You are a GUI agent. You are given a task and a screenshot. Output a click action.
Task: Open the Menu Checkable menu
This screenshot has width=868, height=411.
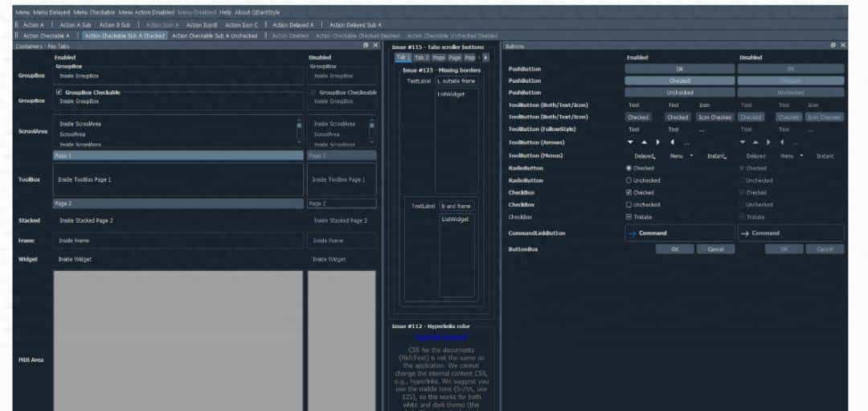(93, 13)
